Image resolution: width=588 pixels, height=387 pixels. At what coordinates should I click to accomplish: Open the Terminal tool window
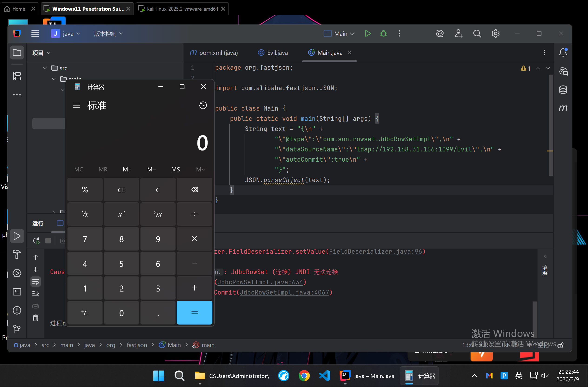point(17,292)
